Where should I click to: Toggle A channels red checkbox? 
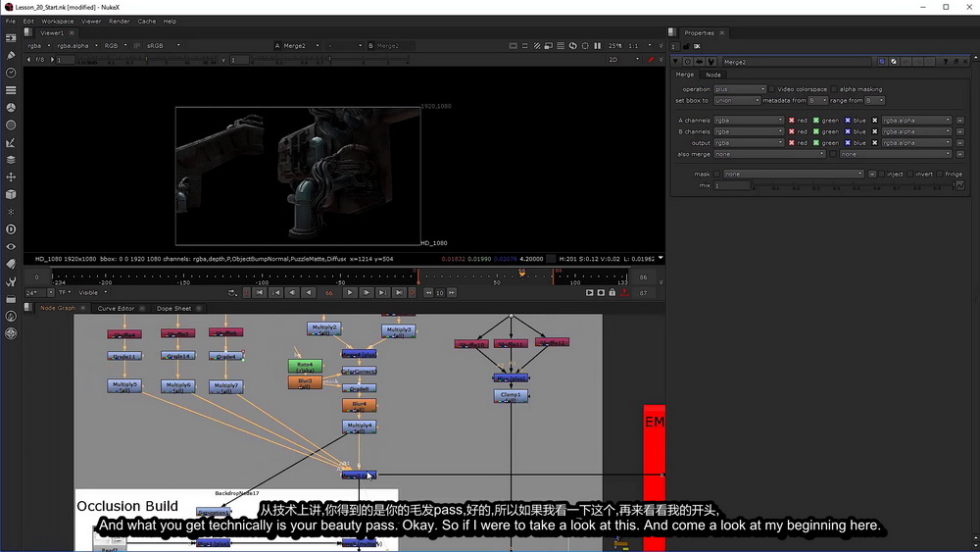coord(791,120)
